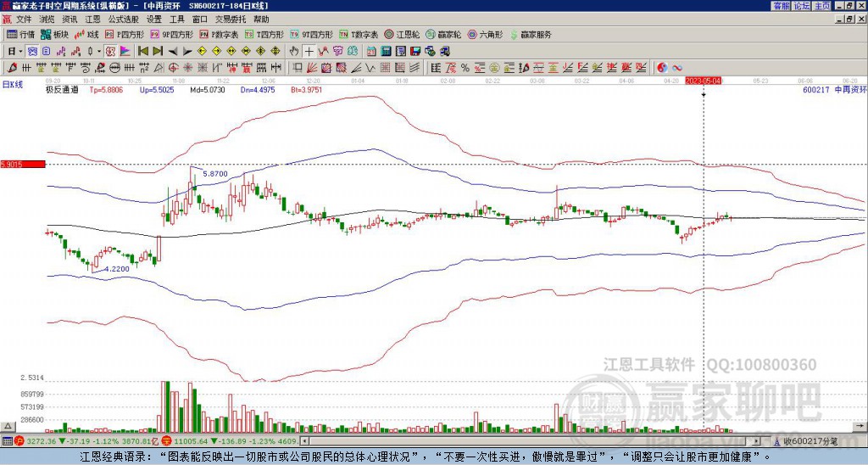
Task: Open the 交易委托 menu
Action: pyautogui.click(x=231, y=20)
